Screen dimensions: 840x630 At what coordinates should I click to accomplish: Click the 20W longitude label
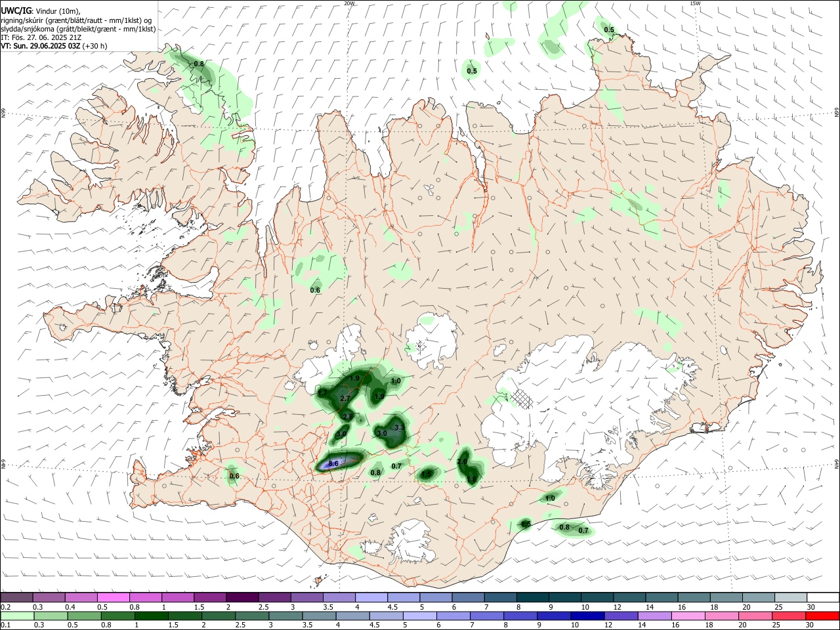click(349, 3)
